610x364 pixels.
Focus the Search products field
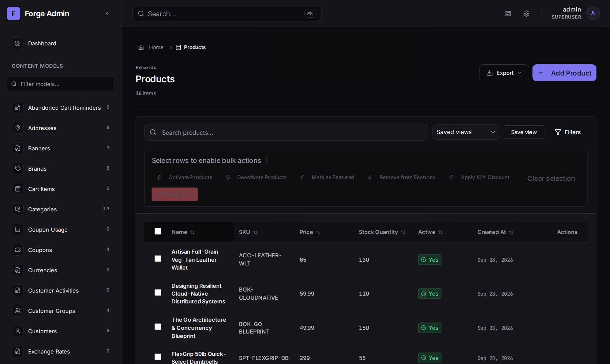[x=286, y=132]
